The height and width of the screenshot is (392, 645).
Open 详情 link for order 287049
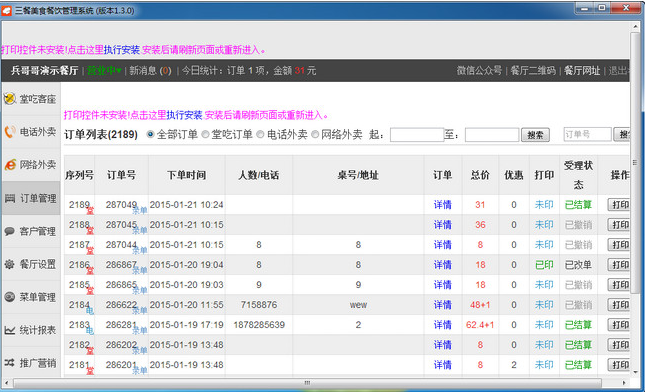[443, 204]
